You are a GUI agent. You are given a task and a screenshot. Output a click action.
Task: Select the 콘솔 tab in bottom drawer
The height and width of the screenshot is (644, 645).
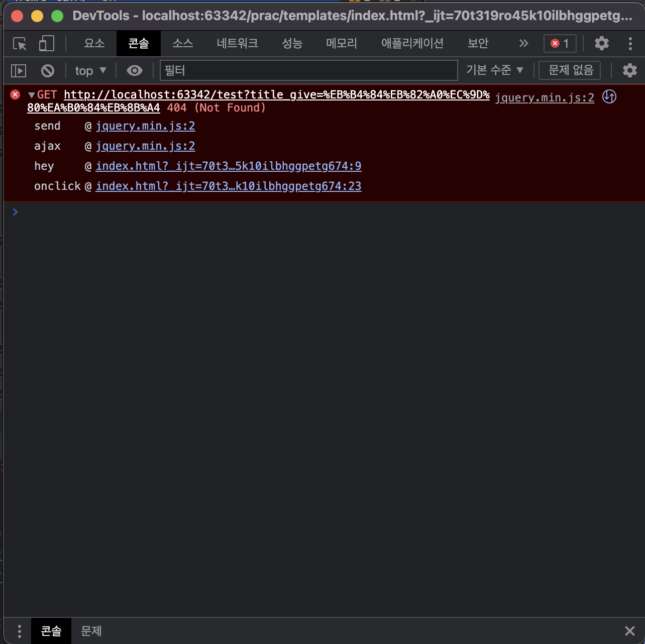coord(51,631)
